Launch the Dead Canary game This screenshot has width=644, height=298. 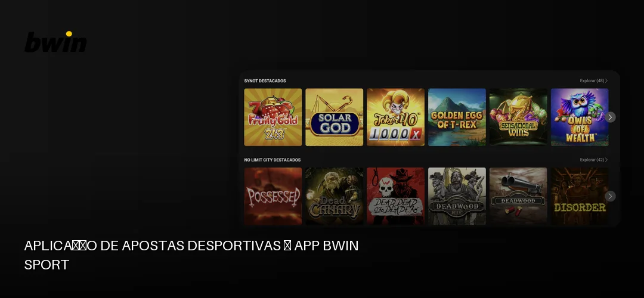[335, 196]
